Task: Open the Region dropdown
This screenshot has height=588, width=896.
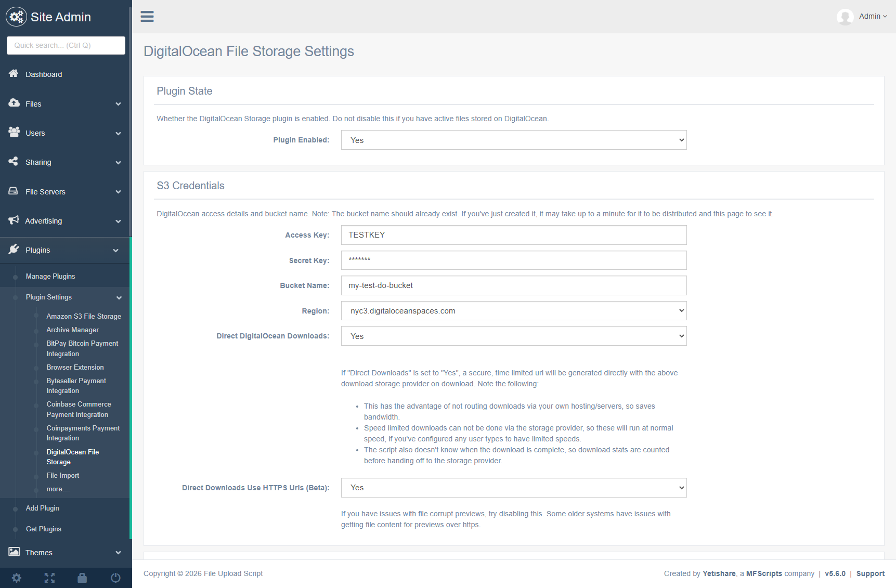Action: pyautogui.click(x=513, y=311)
